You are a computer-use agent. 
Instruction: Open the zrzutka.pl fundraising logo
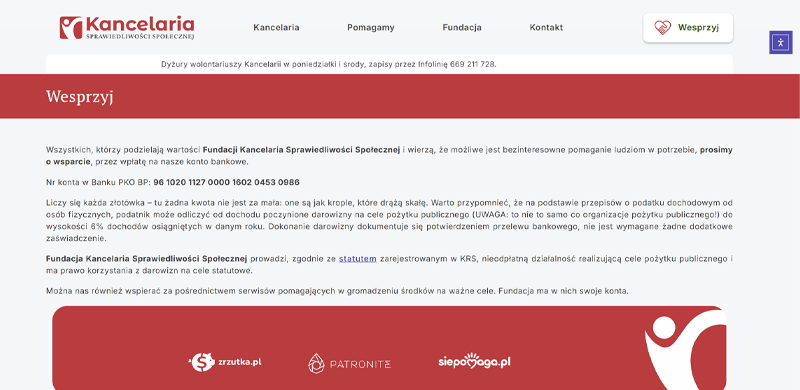pos(225,362)
